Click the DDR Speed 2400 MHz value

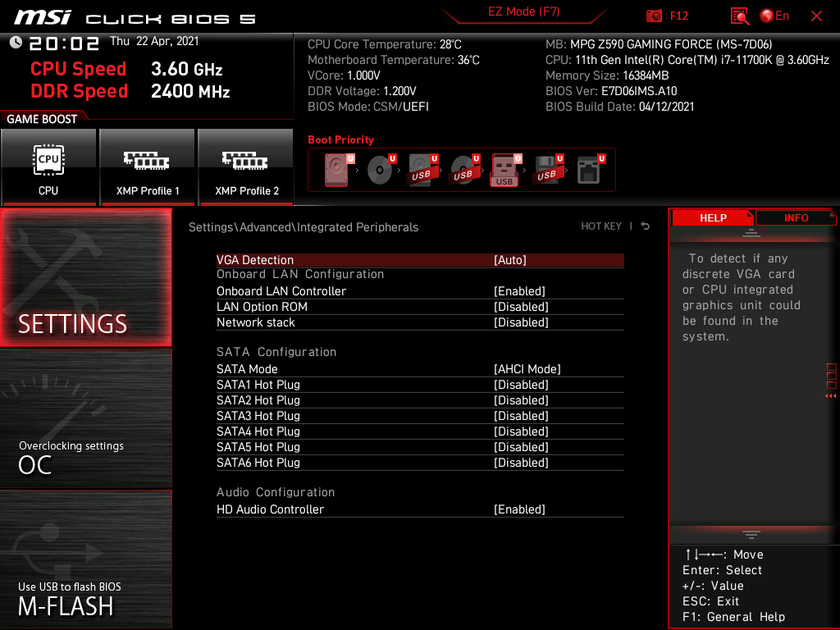point(190,91)
